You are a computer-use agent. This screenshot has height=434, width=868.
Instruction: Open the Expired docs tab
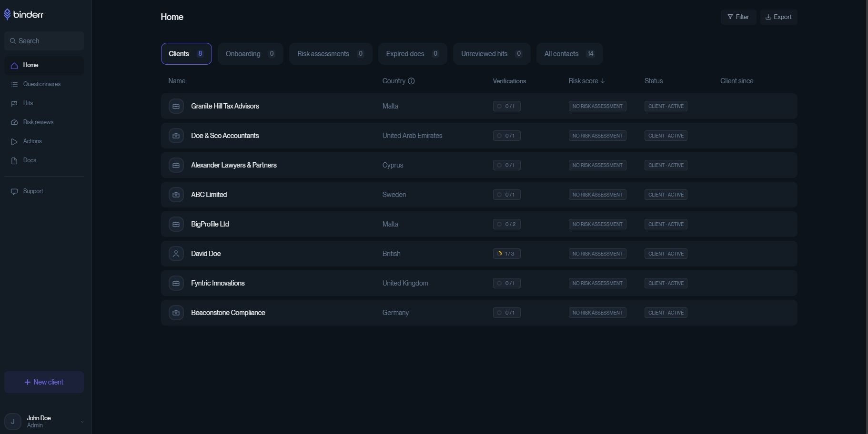413,54
